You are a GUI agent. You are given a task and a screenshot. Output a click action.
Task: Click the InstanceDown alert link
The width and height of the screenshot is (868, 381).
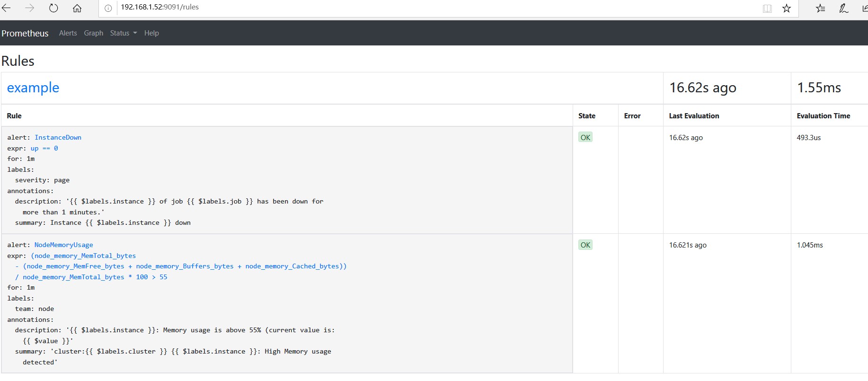[58, 137]
